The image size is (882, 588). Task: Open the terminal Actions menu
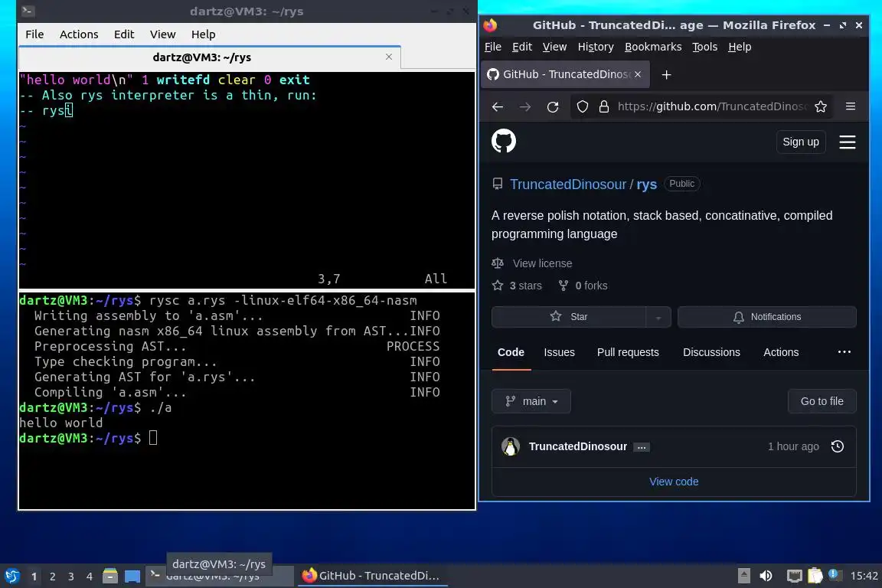tap(79, 34)
